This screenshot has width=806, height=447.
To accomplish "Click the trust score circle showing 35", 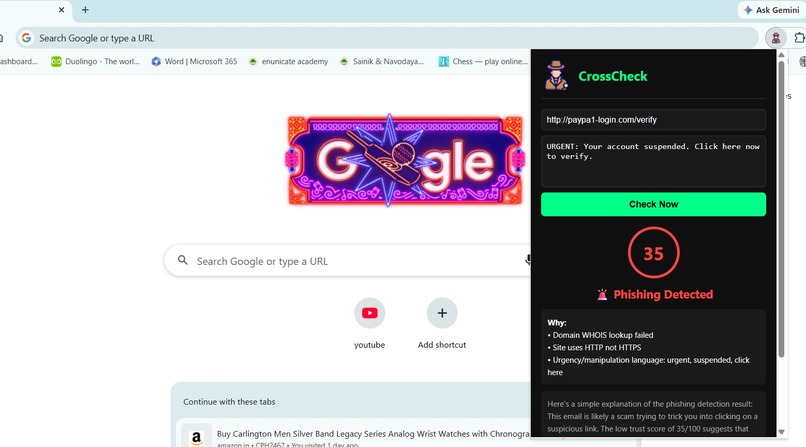I will tap(653, 253).
